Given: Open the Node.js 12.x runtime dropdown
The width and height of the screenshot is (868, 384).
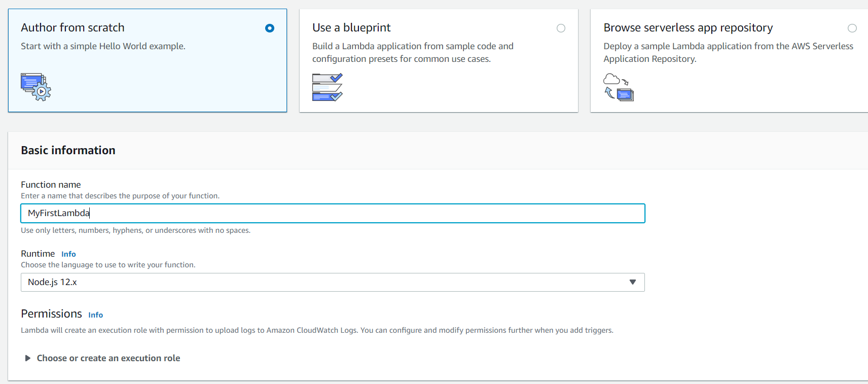Looking at the screenshot, I should click(x=332, y=282).
